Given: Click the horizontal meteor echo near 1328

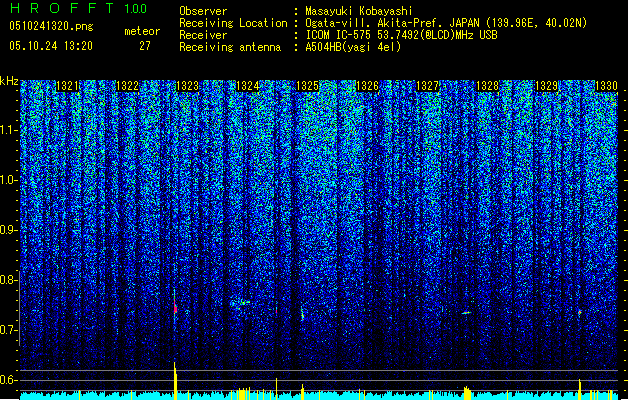Looking at the screenshot, I should click(466, 313).
